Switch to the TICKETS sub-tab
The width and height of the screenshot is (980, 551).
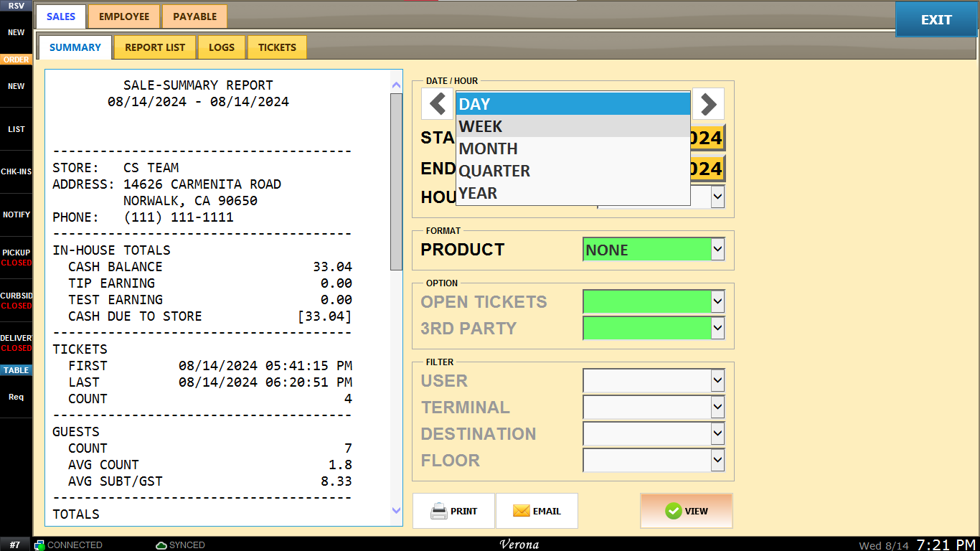coord(277,47)
